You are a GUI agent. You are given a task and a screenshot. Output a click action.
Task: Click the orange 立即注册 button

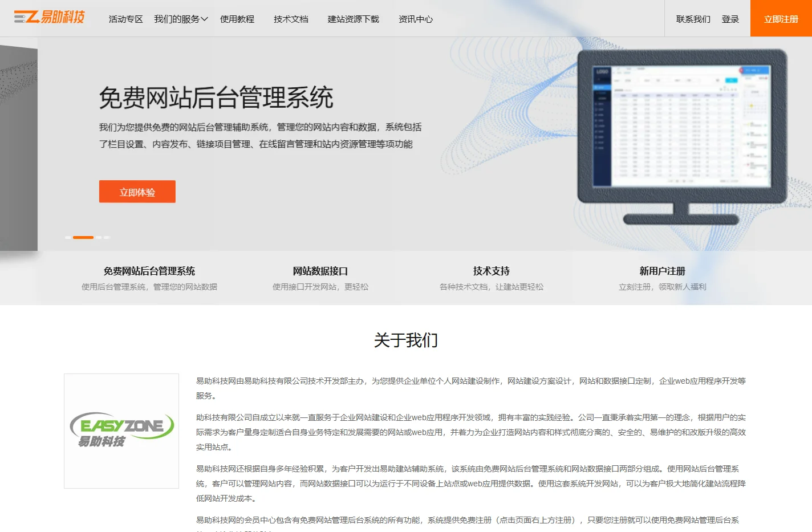(781, 18)
